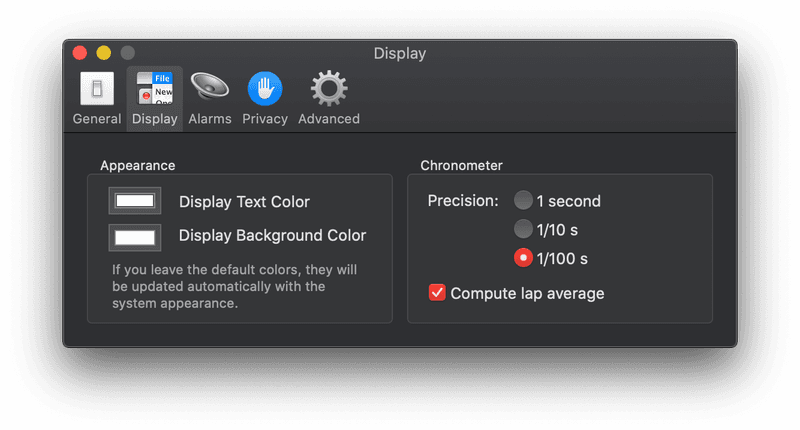Open Alarms via the speaker icon
The height and width of the screenshot is (430, 800).
210,89
